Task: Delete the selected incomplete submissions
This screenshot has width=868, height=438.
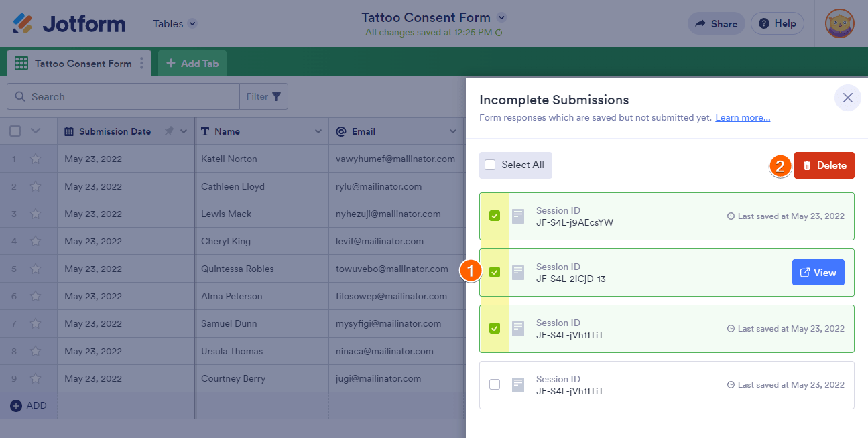Action: [x=824, y=165]
